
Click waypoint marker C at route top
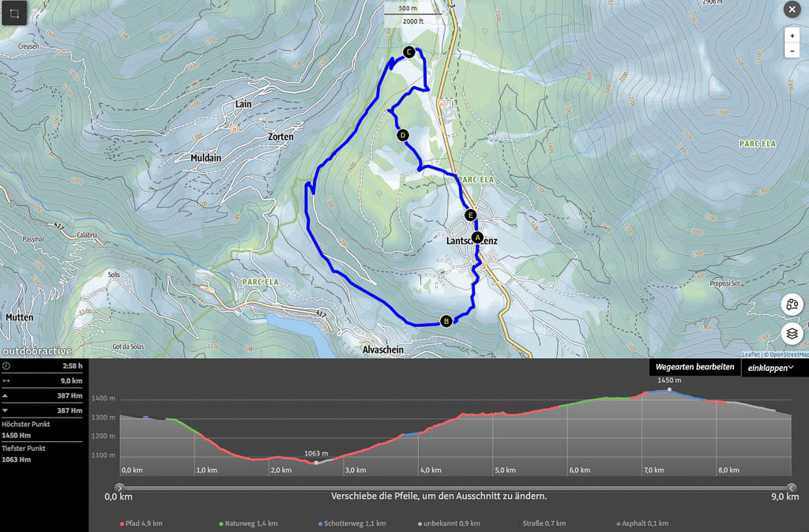(408, 52)
